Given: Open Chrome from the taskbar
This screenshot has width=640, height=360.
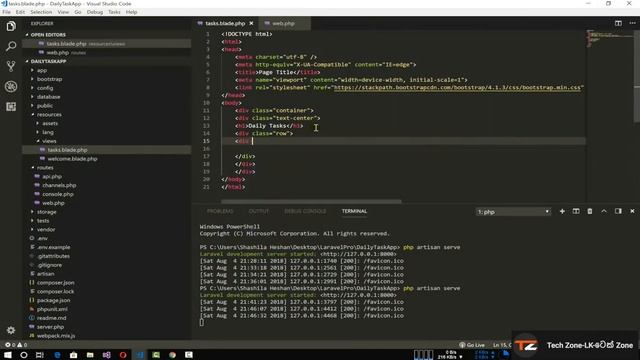Looking at the screenshot, I should [172, 355].
